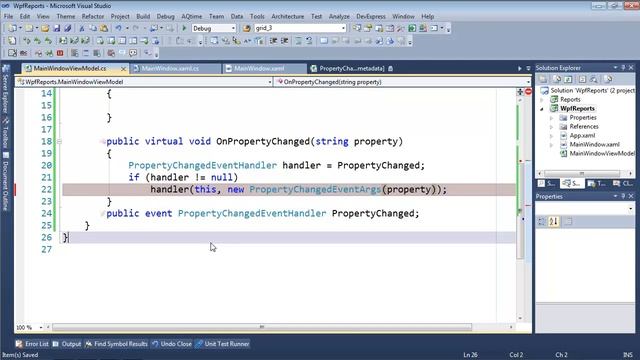The width and height of the screenshot is (640, 360).
Task: Click the Open File folder icon
Action: pos(45,28)
